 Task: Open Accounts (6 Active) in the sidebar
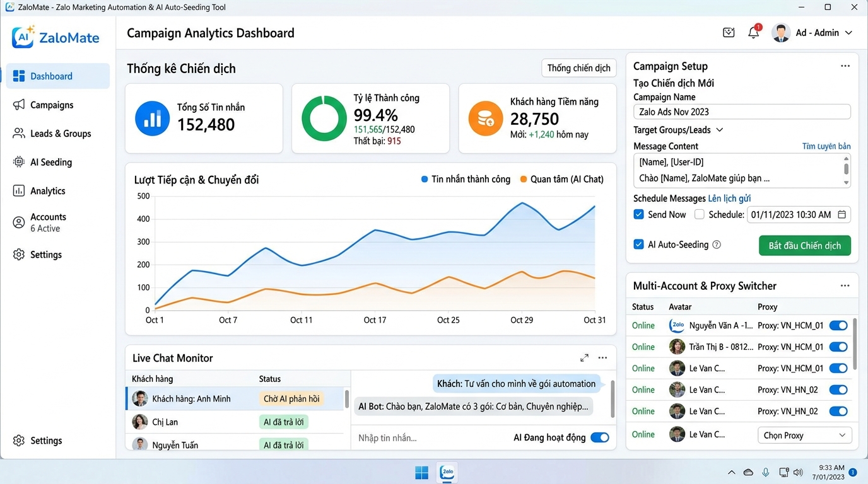click(x=58, y=222)
